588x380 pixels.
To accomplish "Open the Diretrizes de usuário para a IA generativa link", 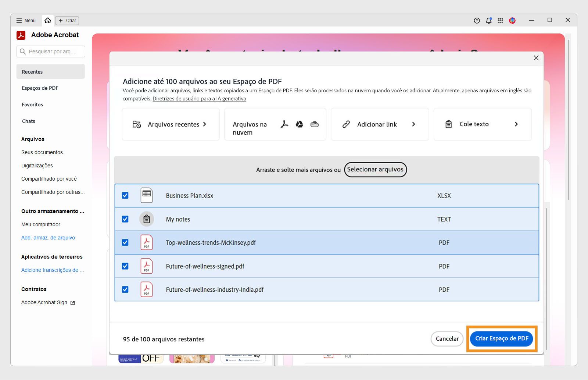I will click(199, 99).
